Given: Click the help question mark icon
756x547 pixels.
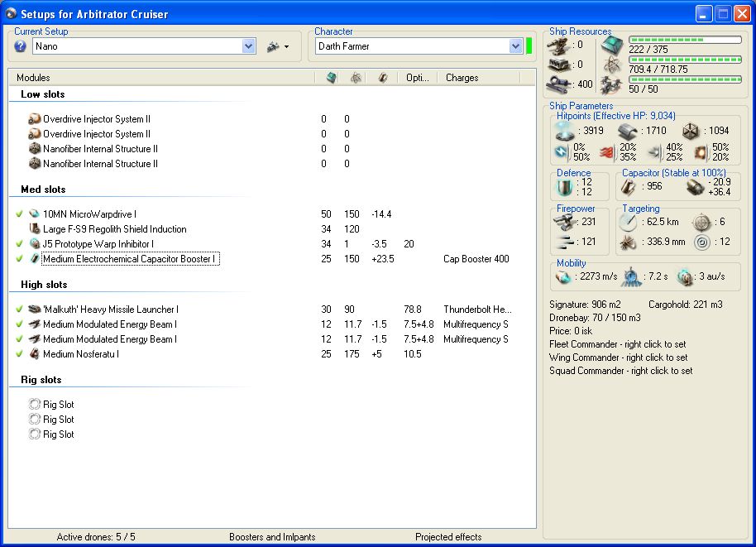Looking at the screenshot, I should (x=21, y=46).
